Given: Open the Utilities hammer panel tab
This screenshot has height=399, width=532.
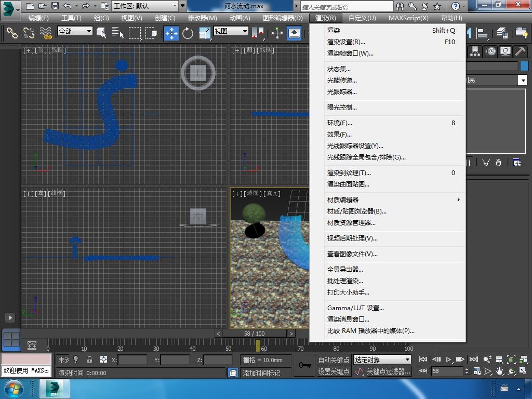Looking at the screenshot, I should pyautogui.click(x=521, y=51).
